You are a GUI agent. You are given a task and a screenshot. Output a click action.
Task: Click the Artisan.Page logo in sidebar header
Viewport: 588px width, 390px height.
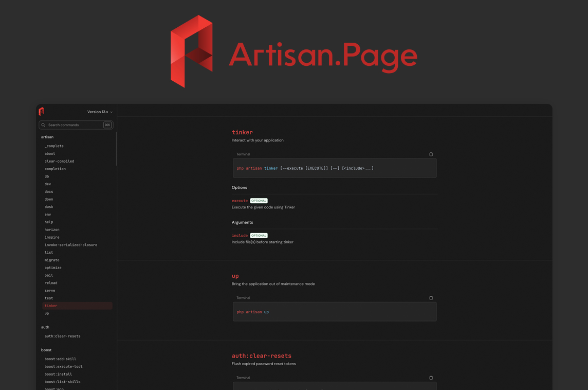[41, 112]
